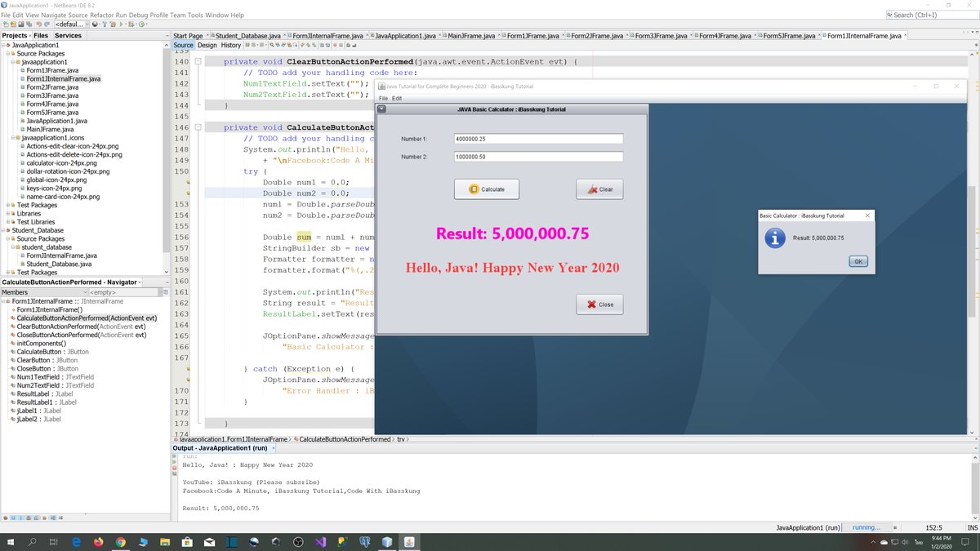Click the Number 1 text field
This screenshot has width=980, height=551.
[x=539, y=139]
